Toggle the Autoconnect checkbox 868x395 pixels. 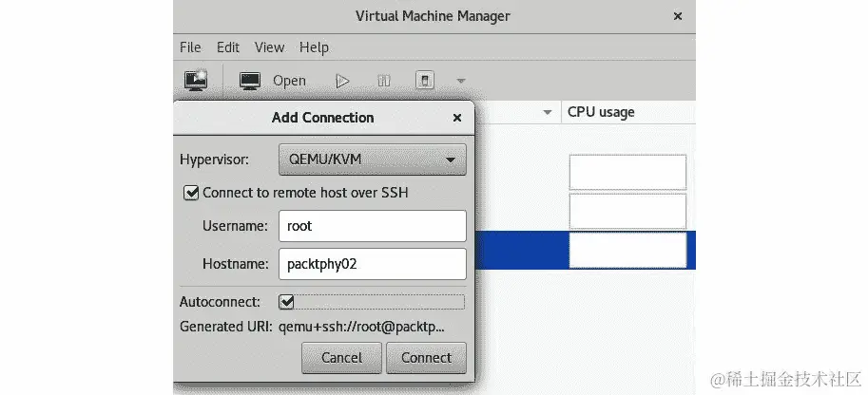(287, 302)
